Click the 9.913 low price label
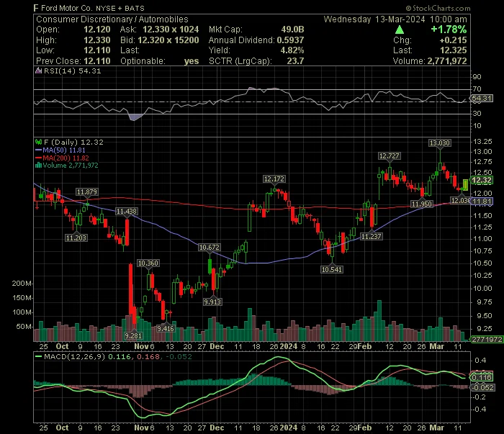Screen dimensions: 504x434 (212, 302)
